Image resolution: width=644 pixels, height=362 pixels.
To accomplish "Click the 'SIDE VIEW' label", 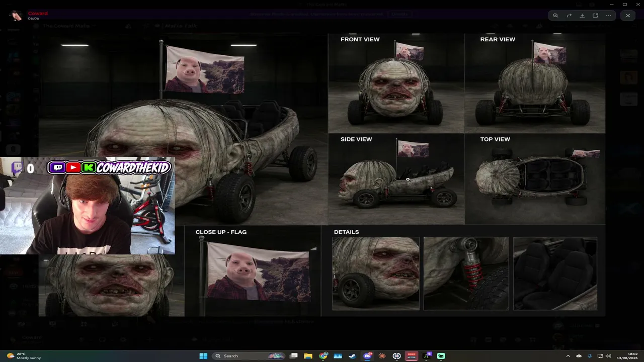I will pos(356,139).
